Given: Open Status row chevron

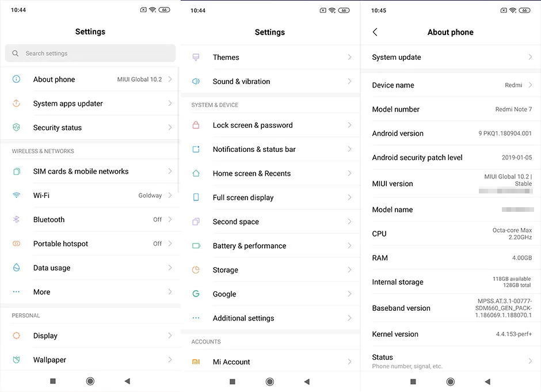Looking at the screenshot, I should pos(530,361).
